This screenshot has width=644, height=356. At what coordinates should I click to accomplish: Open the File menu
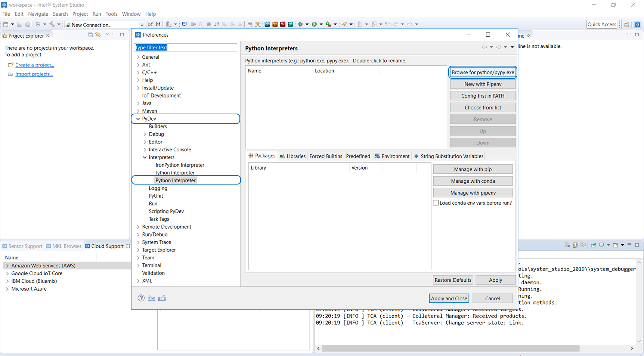pos(6,14)
